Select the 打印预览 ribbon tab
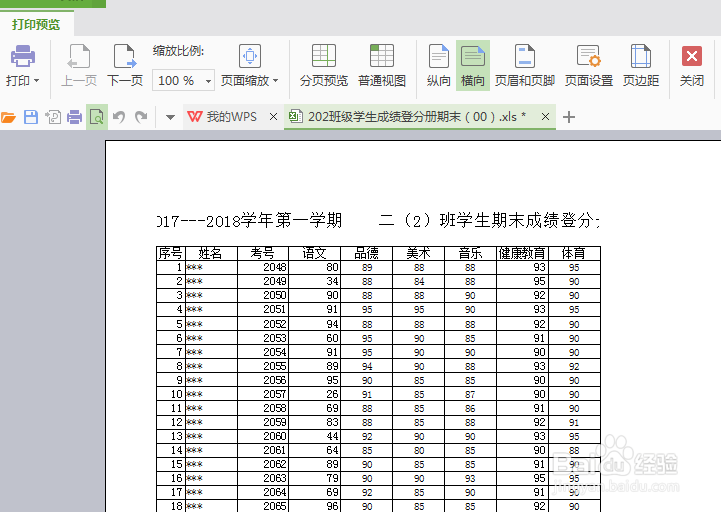The image size is (721, 512). coord(36,24)
